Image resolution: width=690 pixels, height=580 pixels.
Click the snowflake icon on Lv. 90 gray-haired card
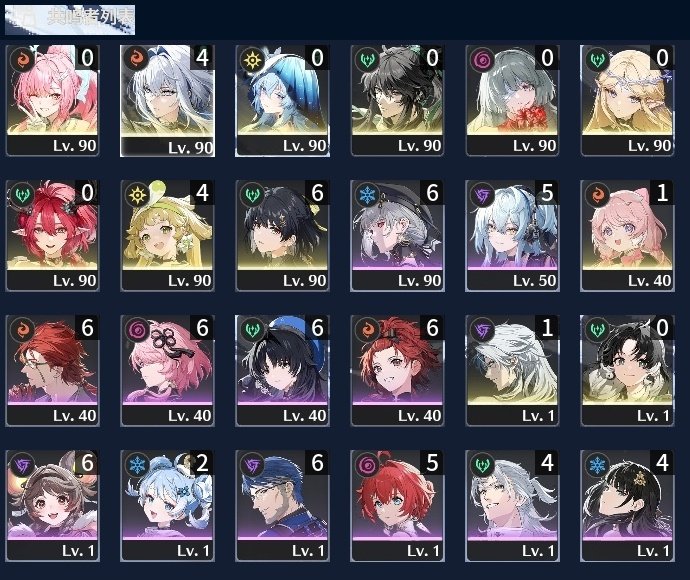tap(367, 195)
